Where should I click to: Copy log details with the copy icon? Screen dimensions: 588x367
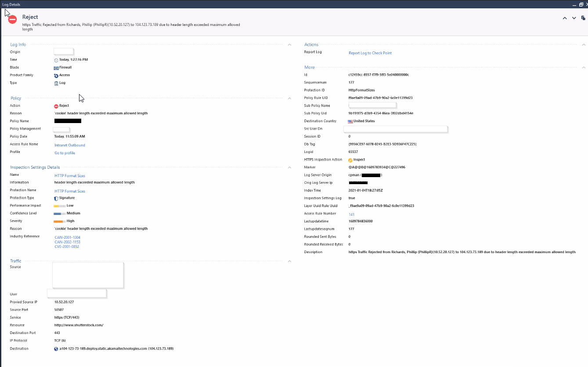[583, 18]
